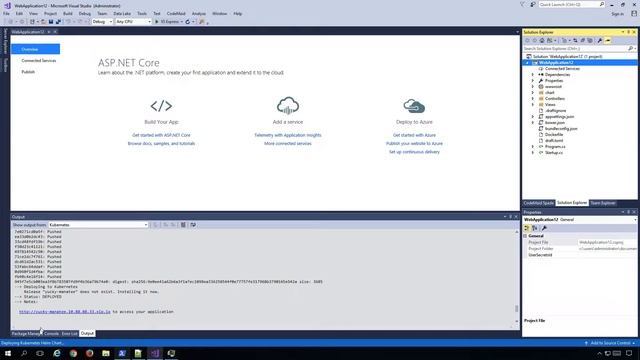Viewport: 640px width, 360px height.
Task: Open the Debug menu
Action: coord(84,13)
